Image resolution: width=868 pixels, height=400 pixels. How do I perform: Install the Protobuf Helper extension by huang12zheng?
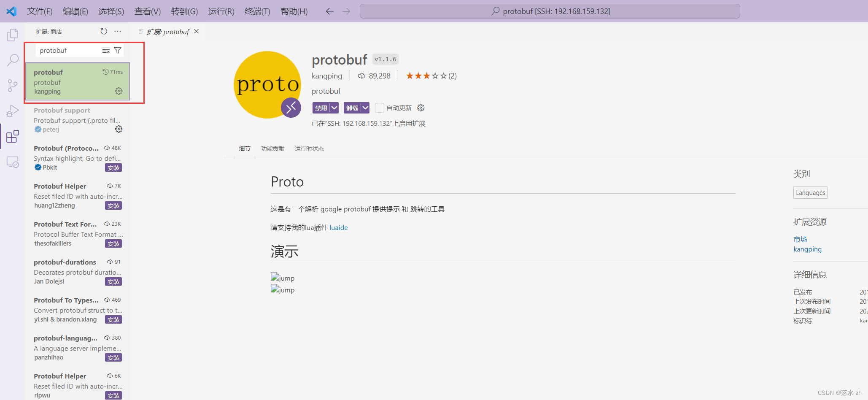pyautogui.click(x=113, y=205)
